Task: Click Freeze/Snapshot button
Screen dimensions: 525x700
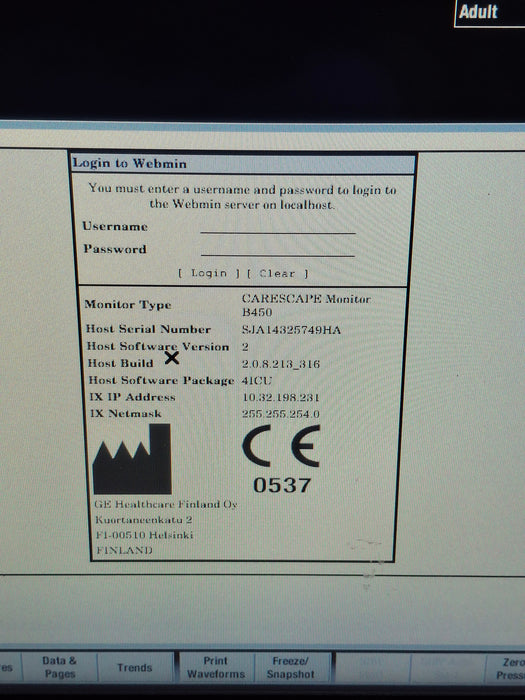Action: [x=291, y=667]
